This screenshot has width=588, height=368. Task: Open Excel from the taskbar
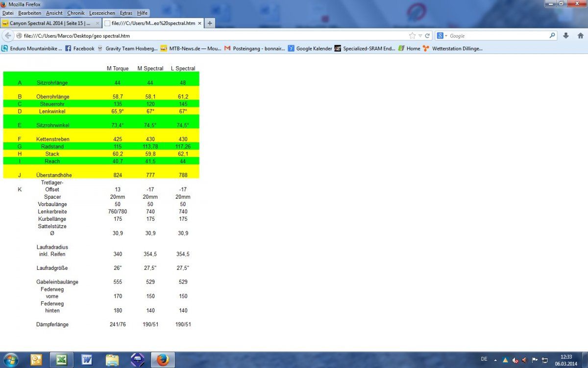pyautogui.click(x=61, y=360)
